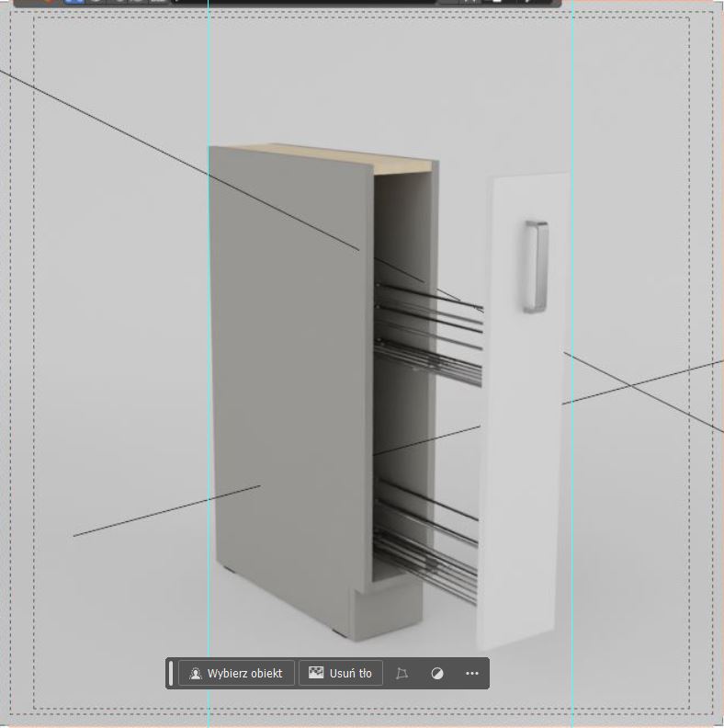
Task: Click the contextual taskbar drag handle
Action: coord(171,673)
